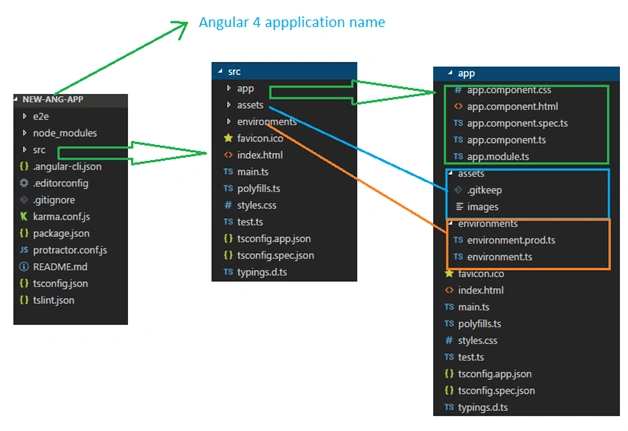This screenshot has width=628, height=431.
Task: Expand the e2e folder arrow
Action: click(x=24, y=116)
